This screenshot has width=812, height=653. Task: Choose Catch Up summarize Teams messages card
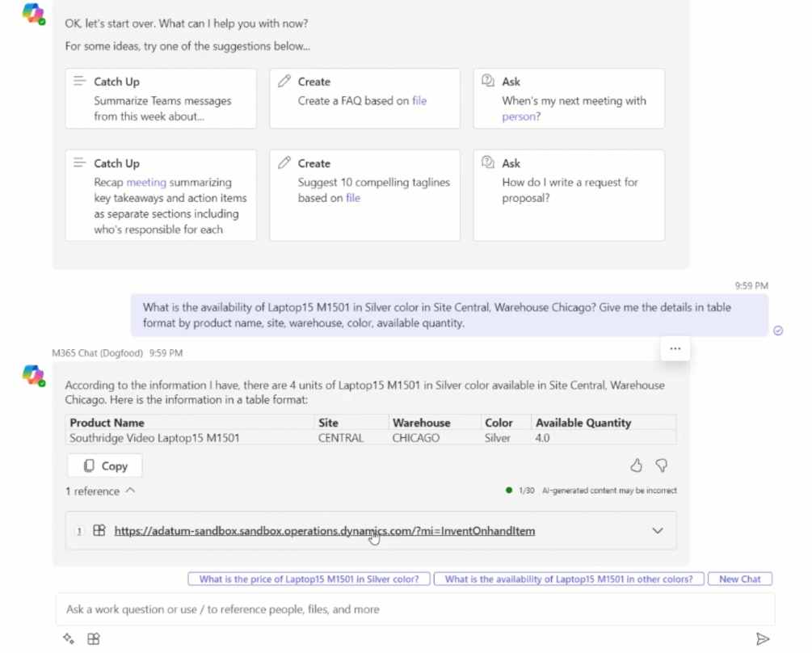click(161, 99)
